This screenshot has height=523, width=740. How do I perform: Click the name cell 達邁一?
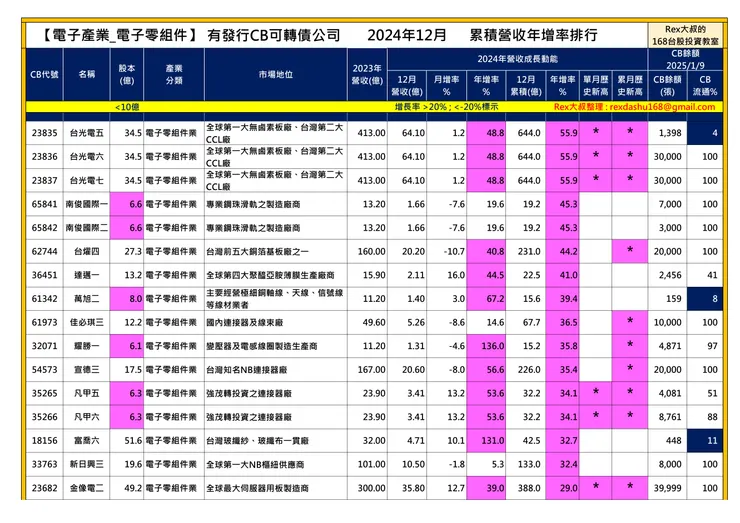tap(86, 275)
